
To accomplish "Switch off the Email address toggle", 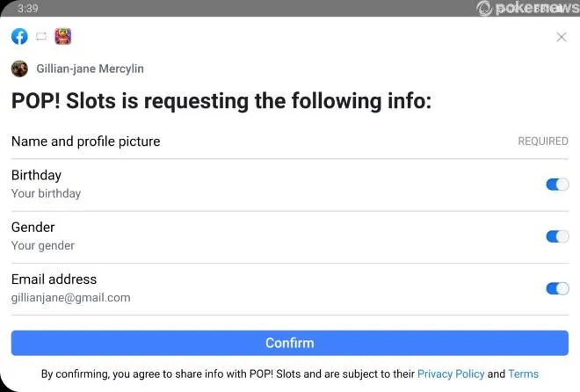I will (x=557, y=288).
